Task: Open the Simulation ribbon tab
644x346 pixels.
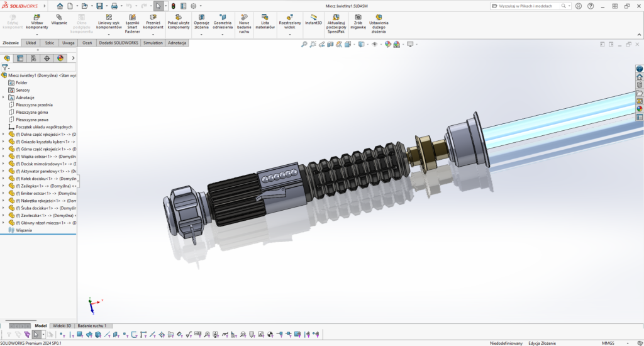Action: (x=153, y=43)
